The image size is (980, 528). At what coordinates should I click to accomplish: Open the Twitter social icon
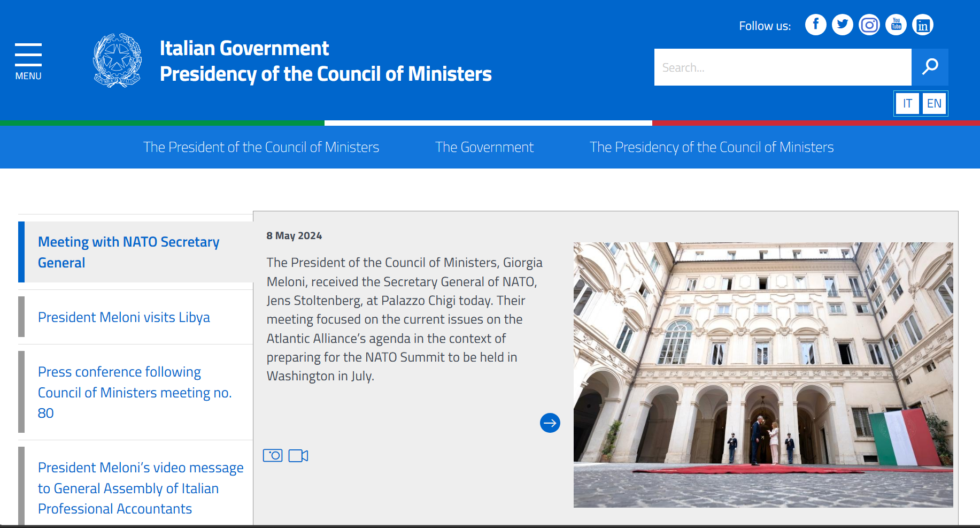[x=842, y=25]
